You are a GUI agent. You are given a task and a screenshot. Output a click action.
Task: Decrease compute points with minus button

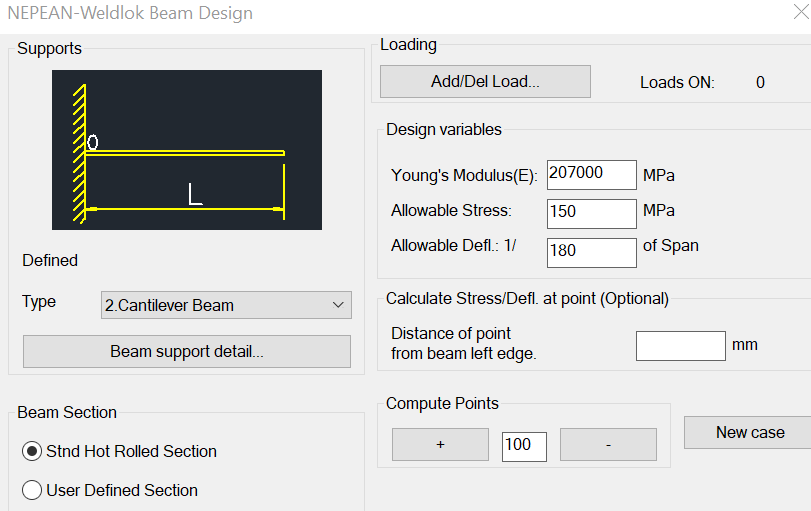(608, 444)
